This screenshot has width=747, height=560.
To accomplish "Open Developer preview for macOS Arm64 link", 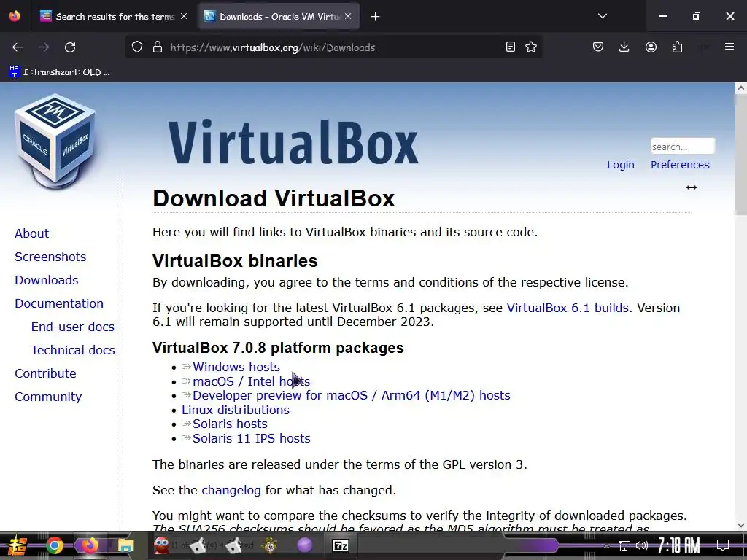I will [x=351, y=395].
